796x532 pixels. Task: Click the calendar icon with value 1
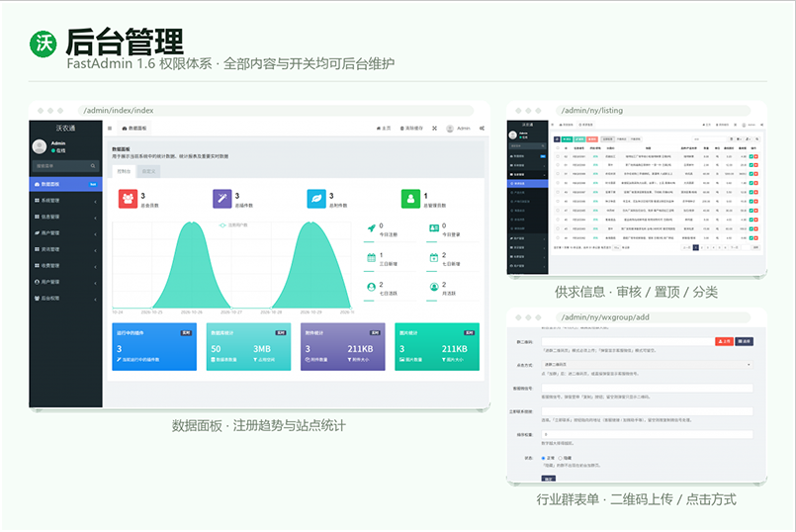(x=371, y=257)
